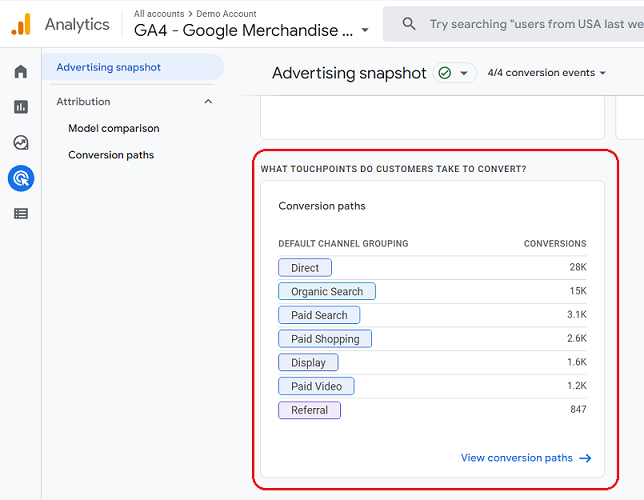Open the Explore icon in sidebar
The width and height of the screenshot is (644, 500).
(x=21, y=143)
